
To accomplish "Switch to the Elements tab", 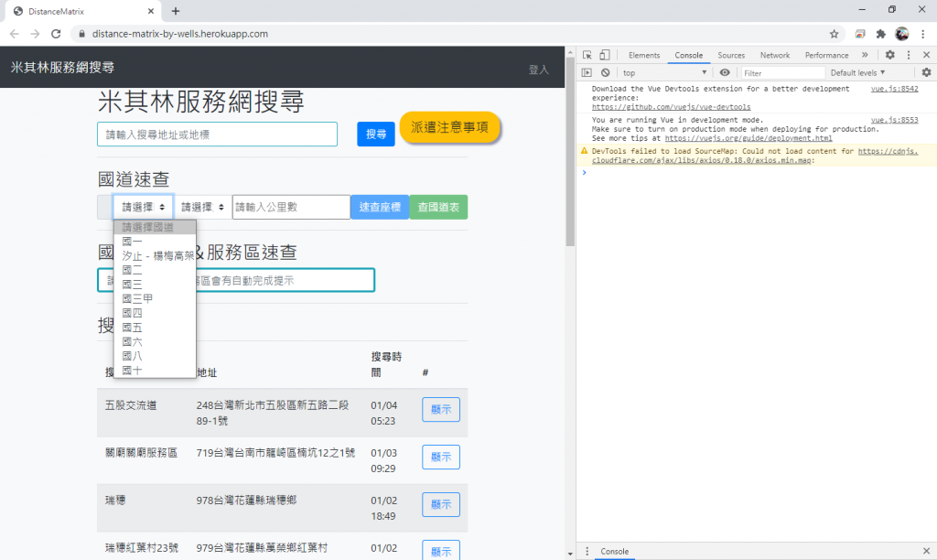I will (643, 55).
